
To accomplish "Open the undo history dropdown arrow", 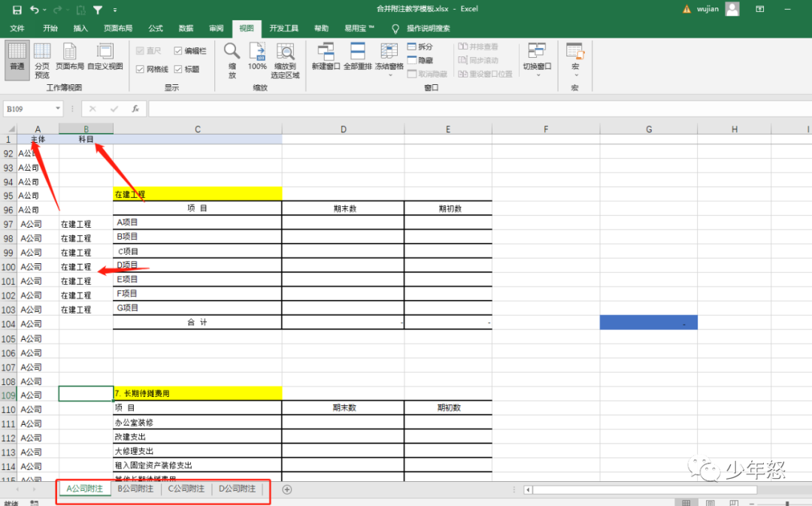I will click(44, 10).
